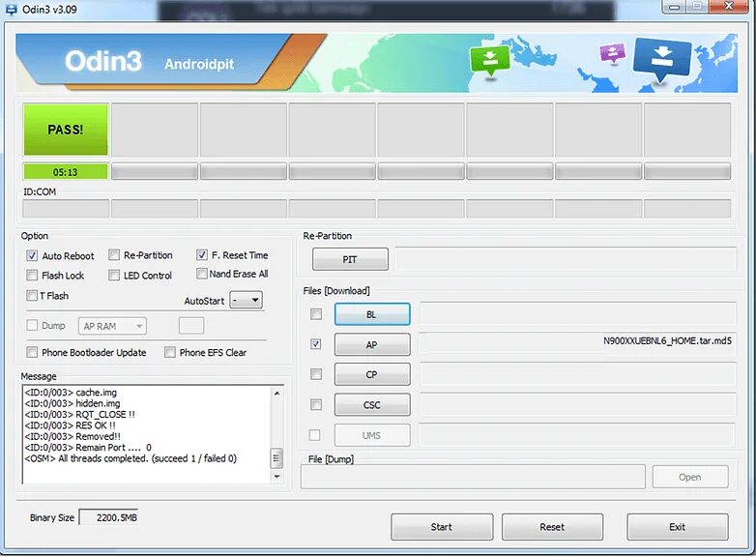
Task: Click Message log scrollbar down arrow
Action: pyautogui.click(x=276, y=477)
